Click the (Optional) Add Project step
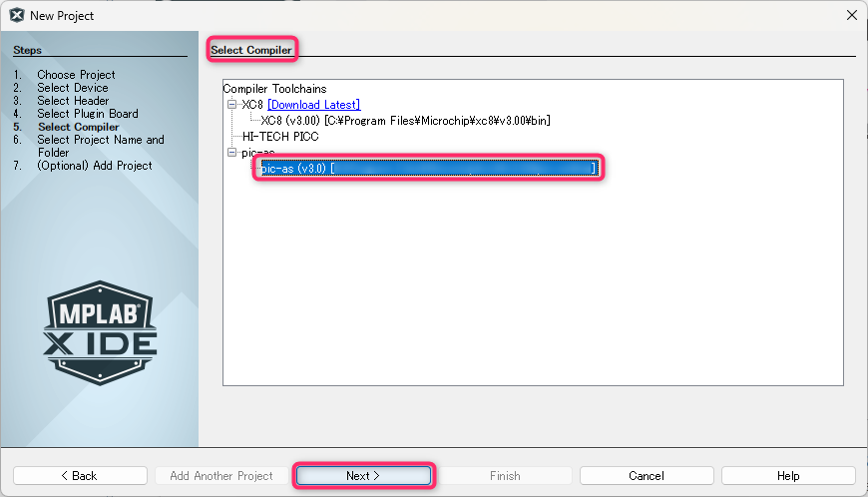The image size is (868, 497). 95,166
